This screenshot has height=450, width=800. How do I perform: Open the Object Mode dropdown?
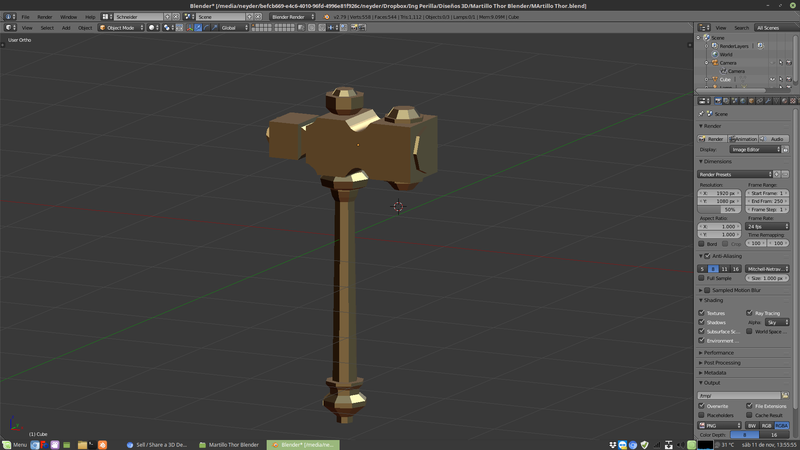(x=122, y=28)
